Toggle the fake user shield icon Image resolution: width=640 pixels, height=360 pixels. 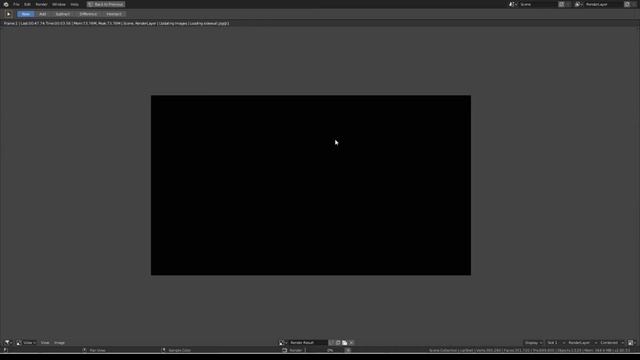tap(331, 343)
